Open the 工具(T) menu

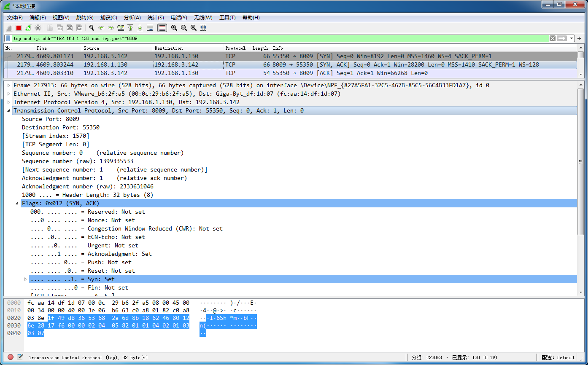point(227,18)
